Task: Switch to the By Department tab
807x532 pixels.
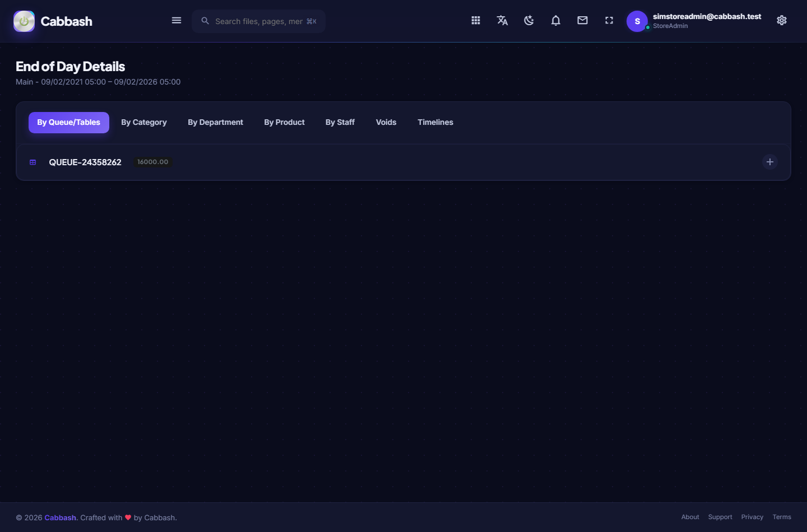Action: [x=216, y=123]
